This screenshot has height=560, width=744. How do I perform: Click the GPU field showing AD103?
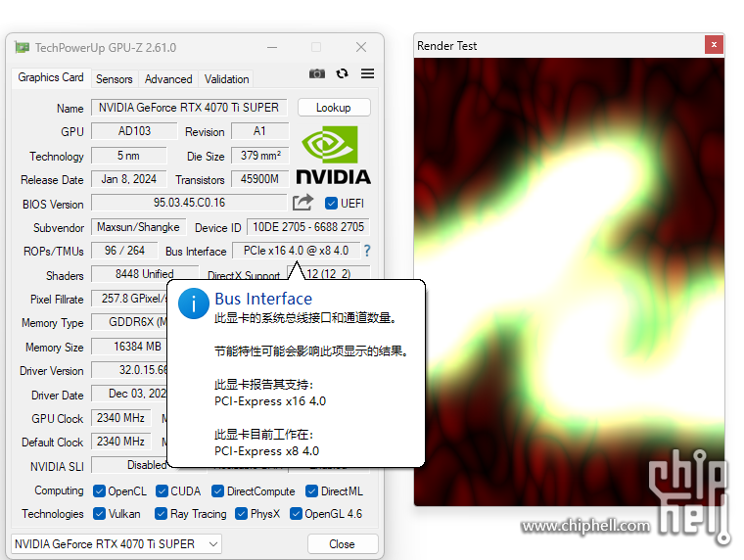134,131
